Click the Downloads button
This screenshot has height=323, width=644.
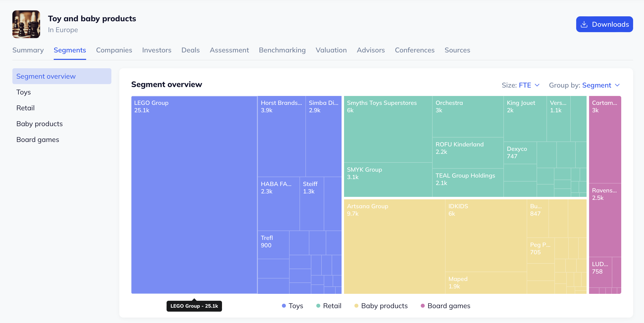(604, 24)
